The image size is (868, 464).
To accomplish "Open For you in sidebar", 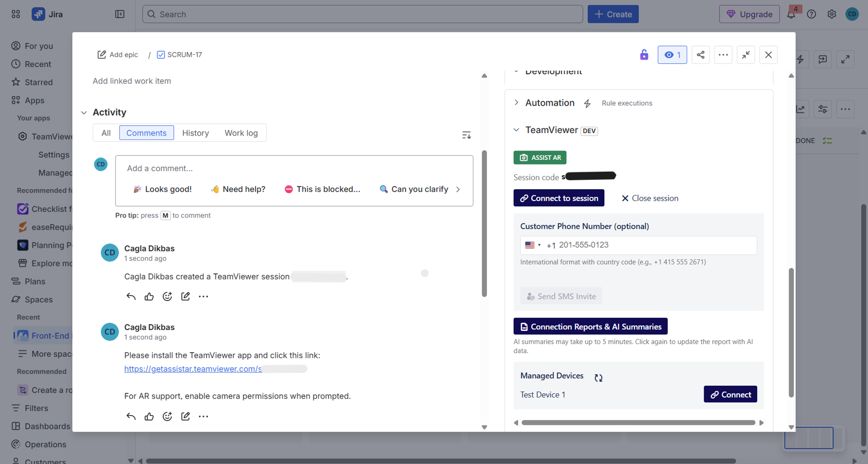I will pyautogui.click(x=32, y=46).
